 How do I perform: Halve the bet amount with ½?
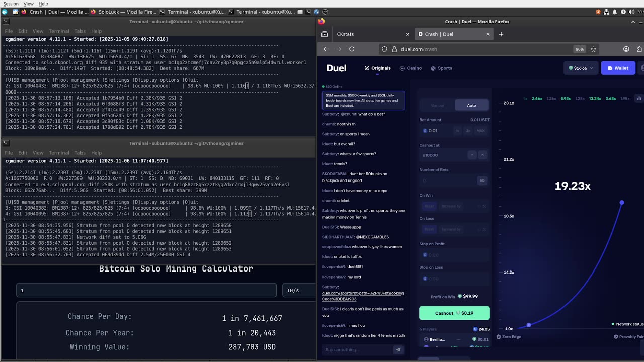click(457, 131)
